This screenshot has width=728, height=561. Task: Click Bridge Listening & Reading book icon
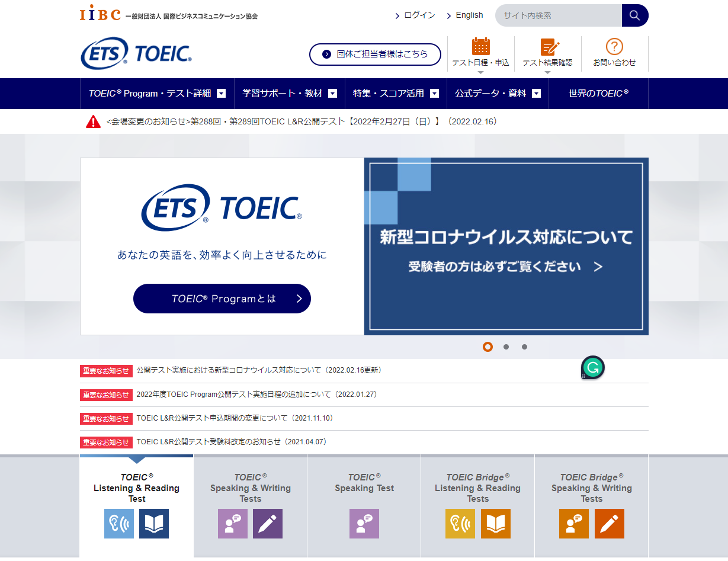pyautogui.click(x=496, y=524)
